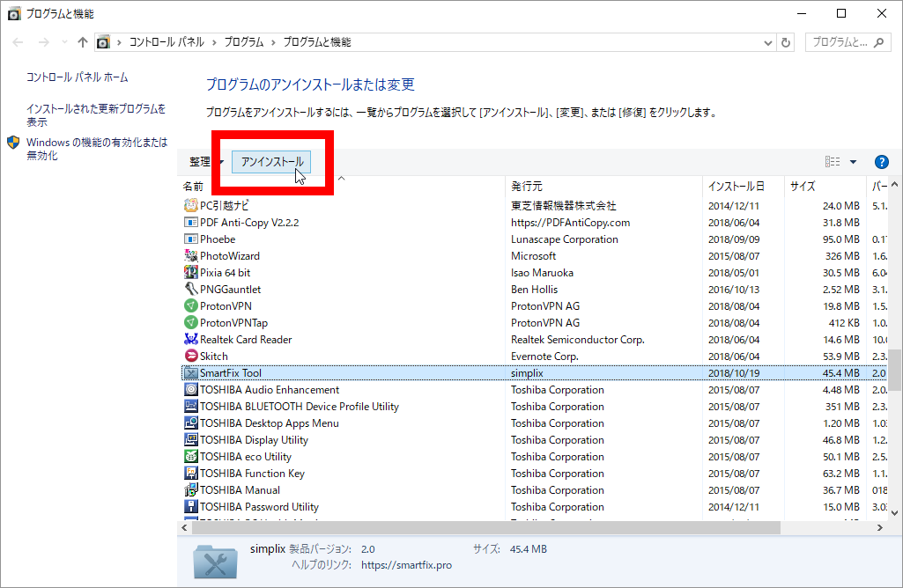The image size is (903, 588).
Task: Open the 整理 dropdown menu
Action: (x=206, y=162)
